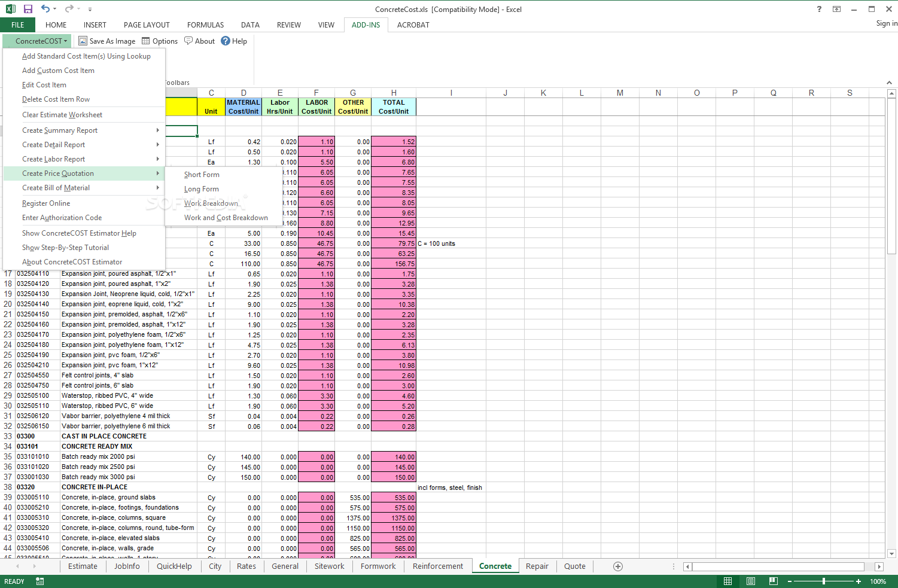Open Show Step-By-Step Tutorial

pos(84,248)
